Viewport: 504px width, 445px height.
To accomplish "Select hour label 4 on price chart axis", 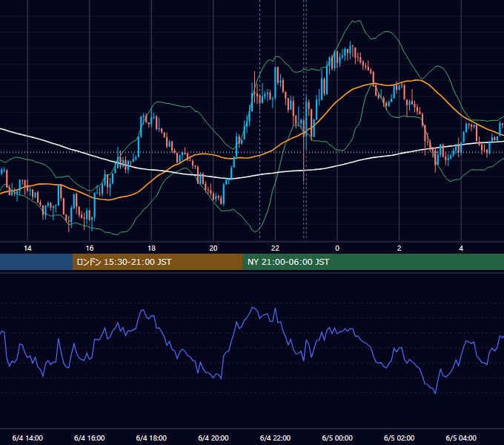I will coord(461,248).
